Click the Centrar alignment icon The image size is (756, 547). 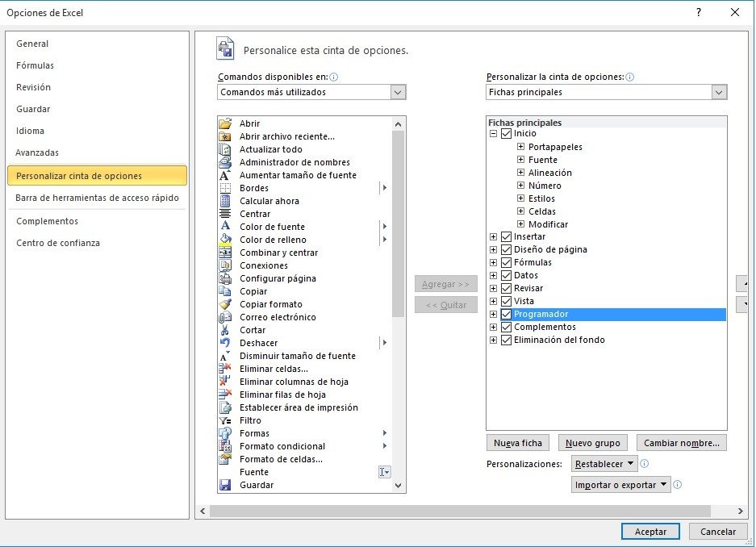[225, 214]
